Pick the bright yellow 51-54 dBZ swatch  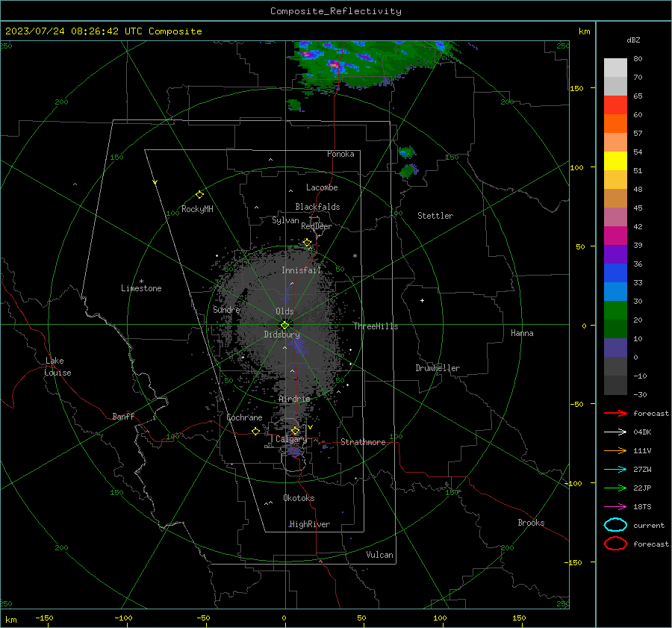coord(615,161)
